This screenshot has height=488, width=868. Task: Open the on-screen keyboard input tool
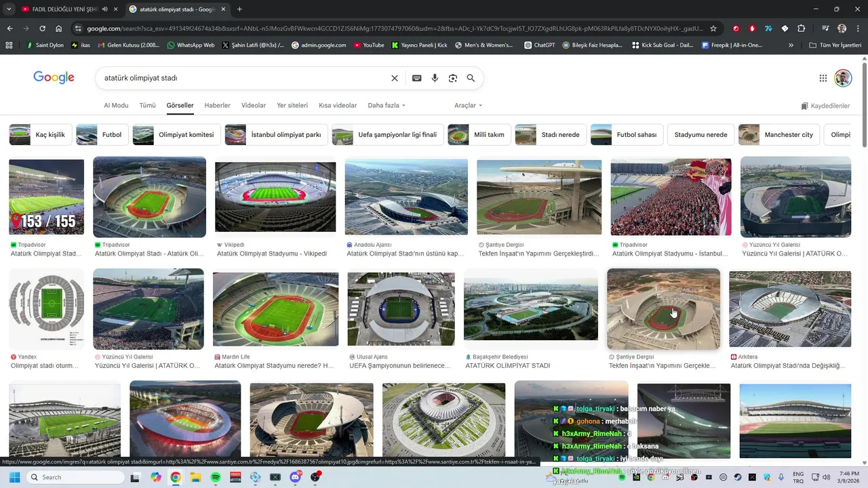tap(417, 78)
